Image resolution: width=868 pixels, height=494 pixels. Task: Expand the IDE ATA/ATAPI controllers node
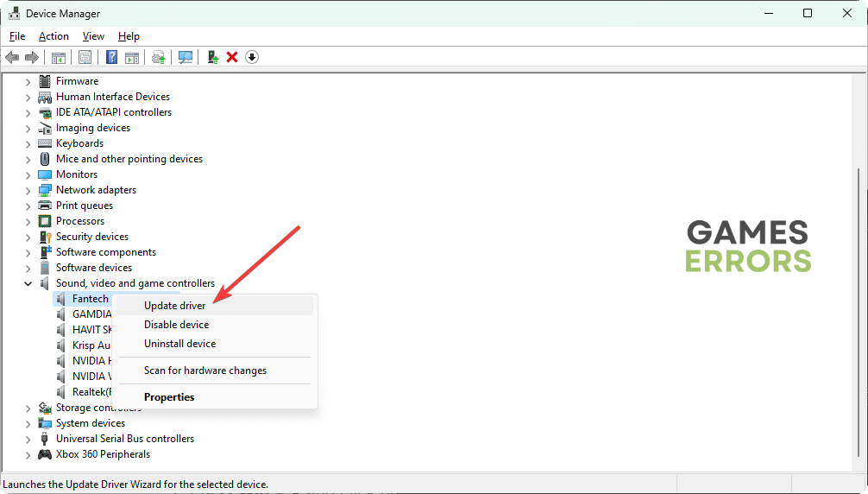tap(28, 112)
